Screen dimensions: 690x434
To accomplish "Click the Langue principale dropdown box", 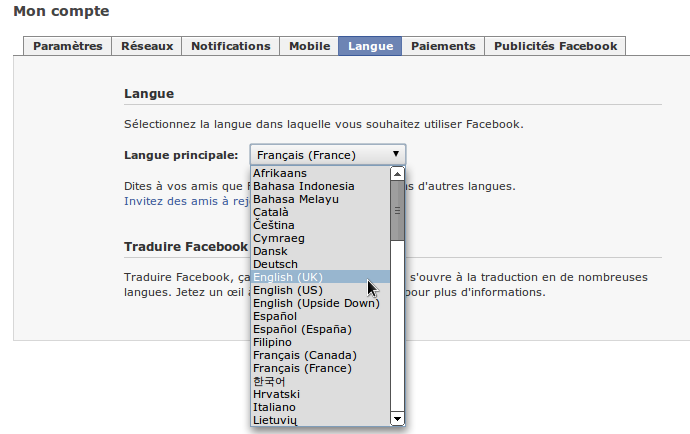I will click(x=328, y=155).
